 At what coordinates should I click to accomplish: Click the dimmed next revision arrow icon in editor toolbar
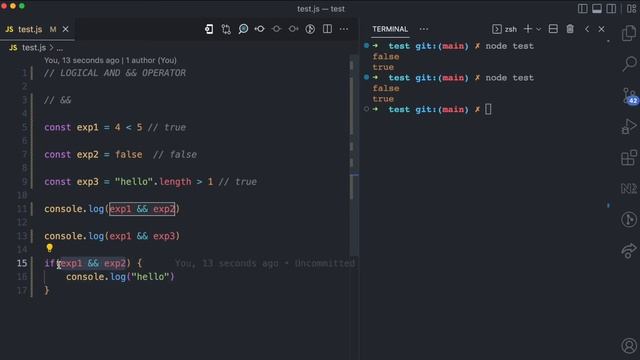(293, 29)
